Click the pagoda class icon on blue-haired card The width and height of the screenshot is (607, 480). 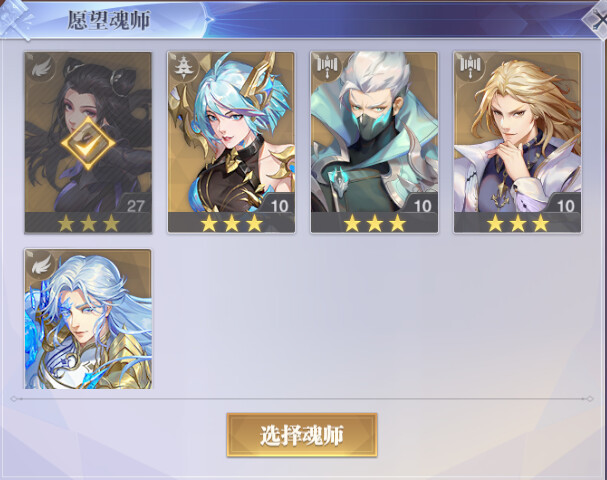(x=185, y=67)
